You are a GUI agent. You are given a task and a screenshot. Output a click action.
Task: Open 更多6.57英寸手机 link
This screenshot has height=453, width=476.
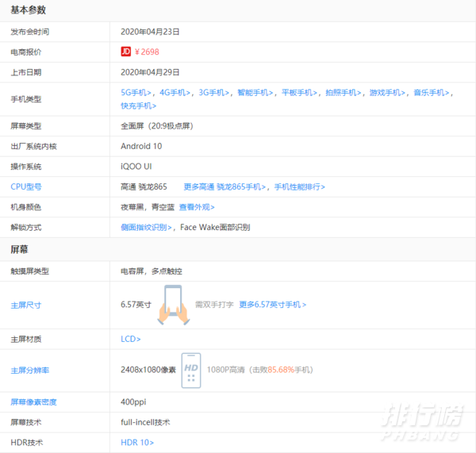pyautogui.click(x=273, y=305)
